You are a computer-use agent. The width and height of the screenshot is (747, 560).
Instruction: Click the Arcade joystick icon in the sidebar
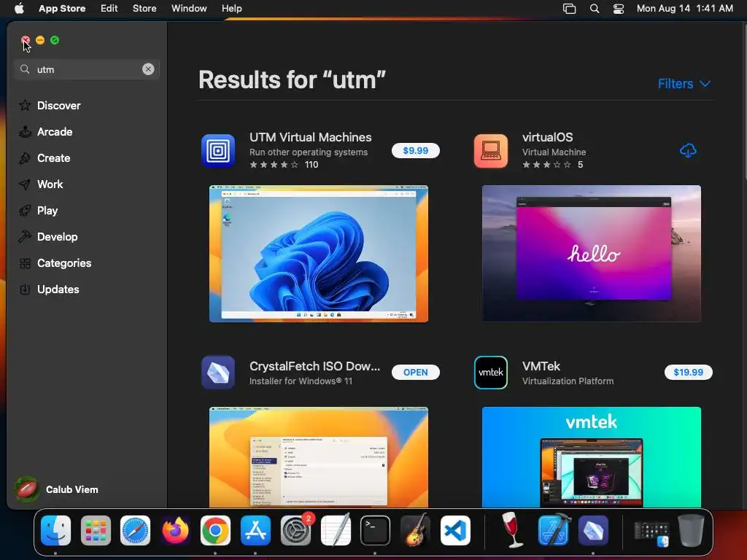point(25,131)
